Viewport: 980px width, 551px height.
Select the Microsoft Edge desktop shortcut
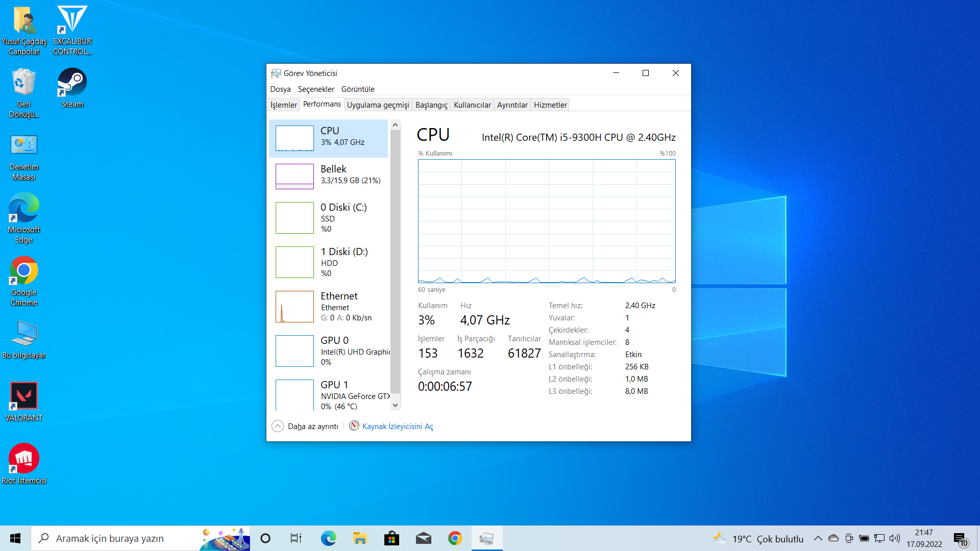[24, 218]
